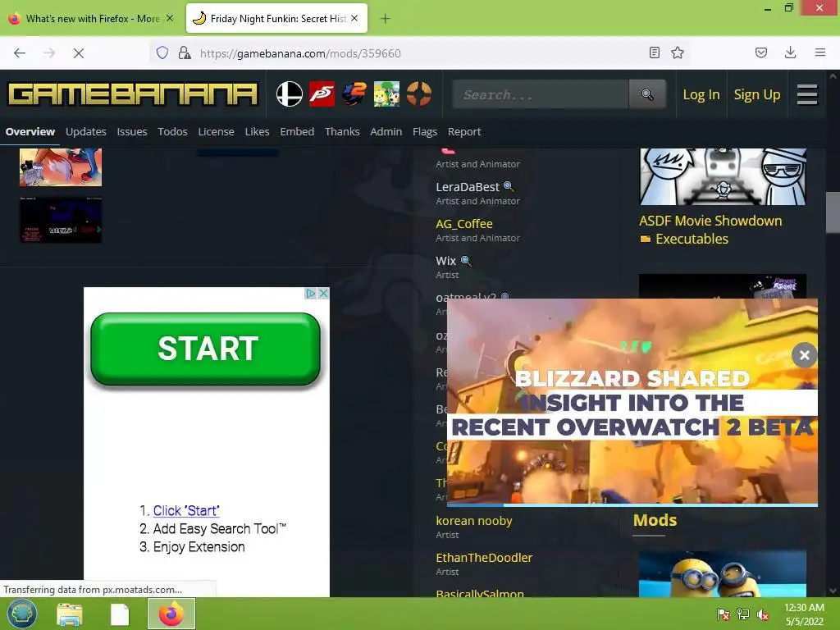
Task: Click Firefox taskbar icon
Action: [171, 614]
